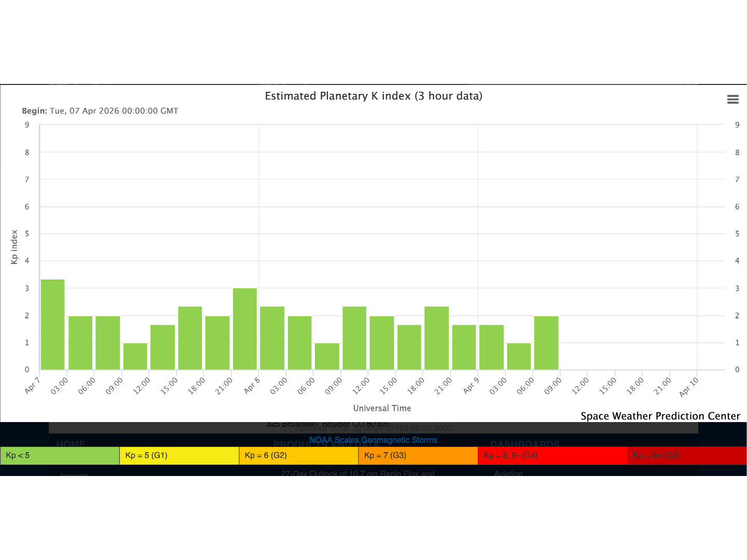Click the red Kp = 8, 9- (G4) swatch
The width and height of the screenshot is (747, 560).
(552, 456)
